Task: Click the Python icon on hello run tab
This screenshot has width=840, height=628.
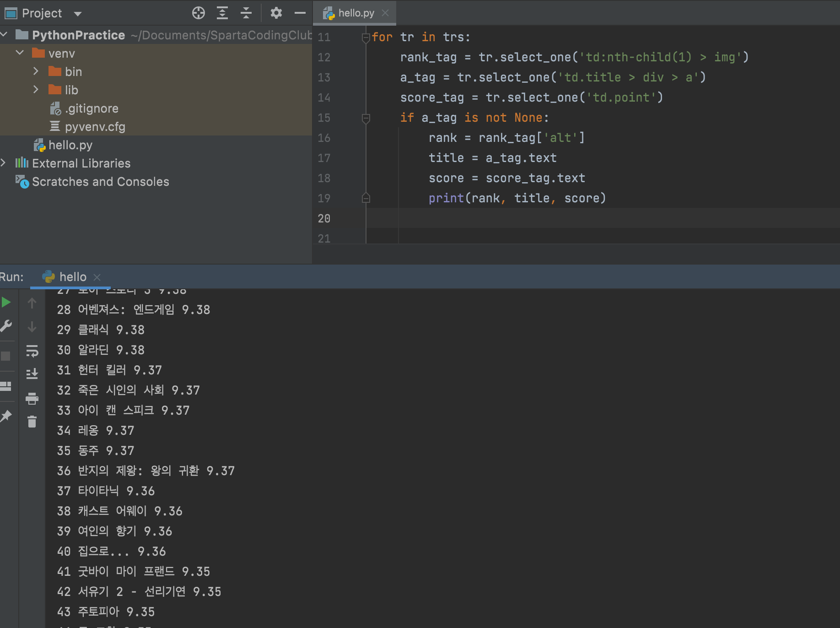Action: (48, 277)
